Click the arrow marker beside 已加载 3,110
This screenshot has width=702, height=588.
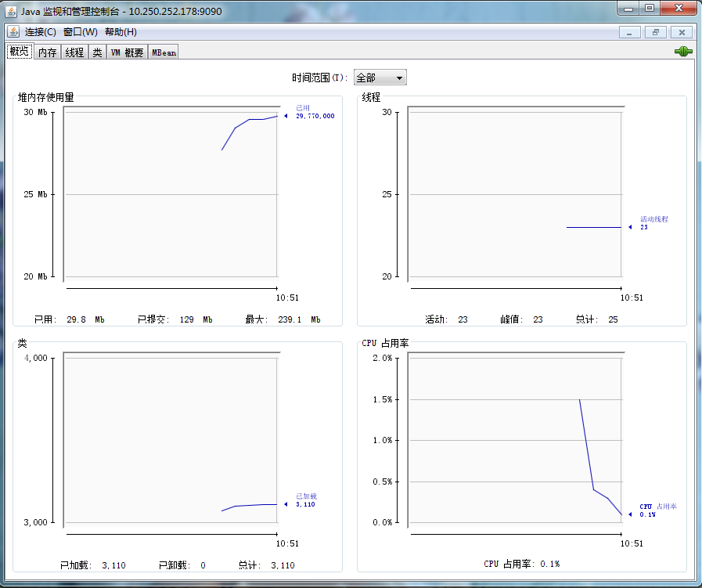pyautogui.click(x=285, y=505)
